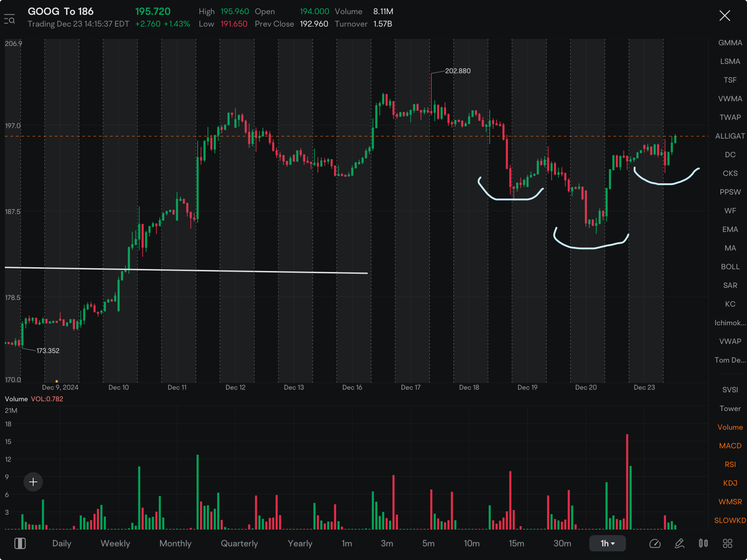Enable the MA indicator
The width and height of the screenshot is (747, 560).
[x=730, y=248]
